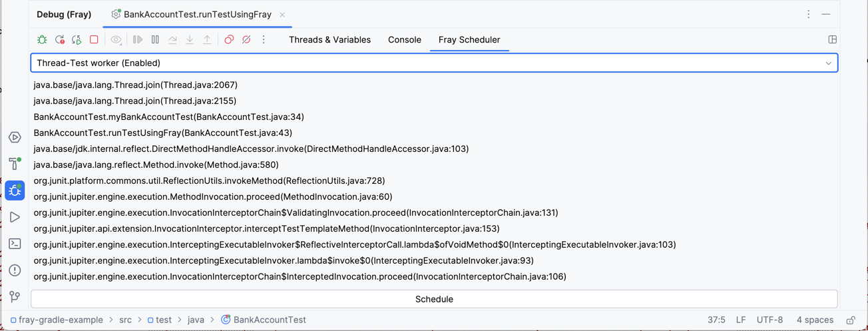Click the fray-gradle-example breadcrumb

[x=57, y=320]
